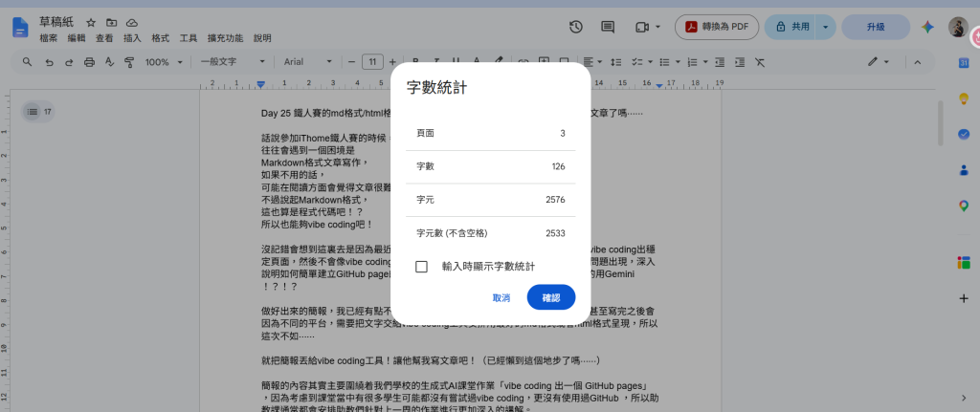Open the 格式 menu
This screenshot has width=980, height=412.
coord(160,38)
